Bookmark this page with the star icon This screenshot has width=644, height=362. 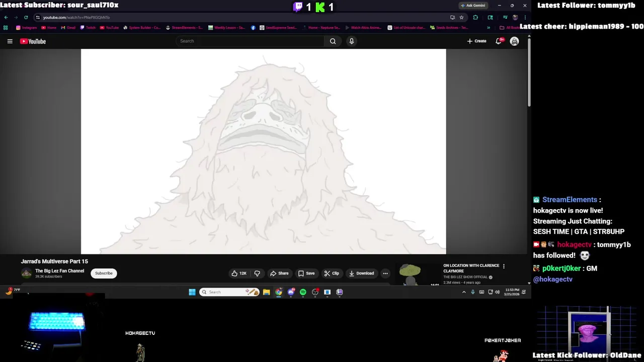[461, 17]
